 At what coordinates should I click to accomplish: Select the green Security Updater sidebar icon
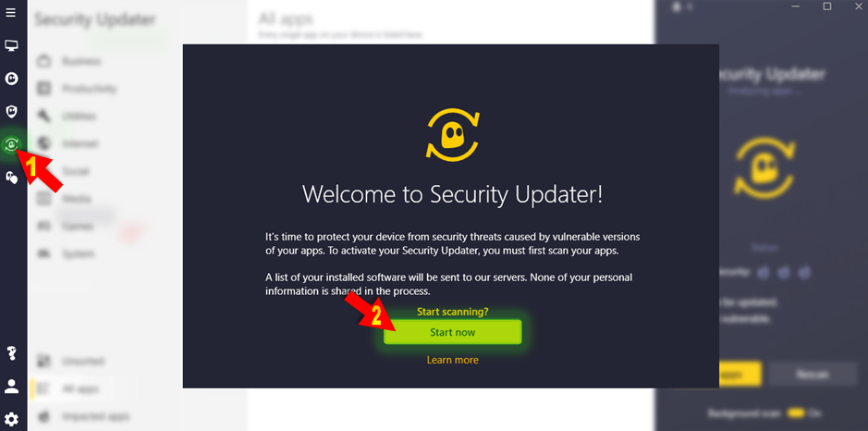pos(11,145)
